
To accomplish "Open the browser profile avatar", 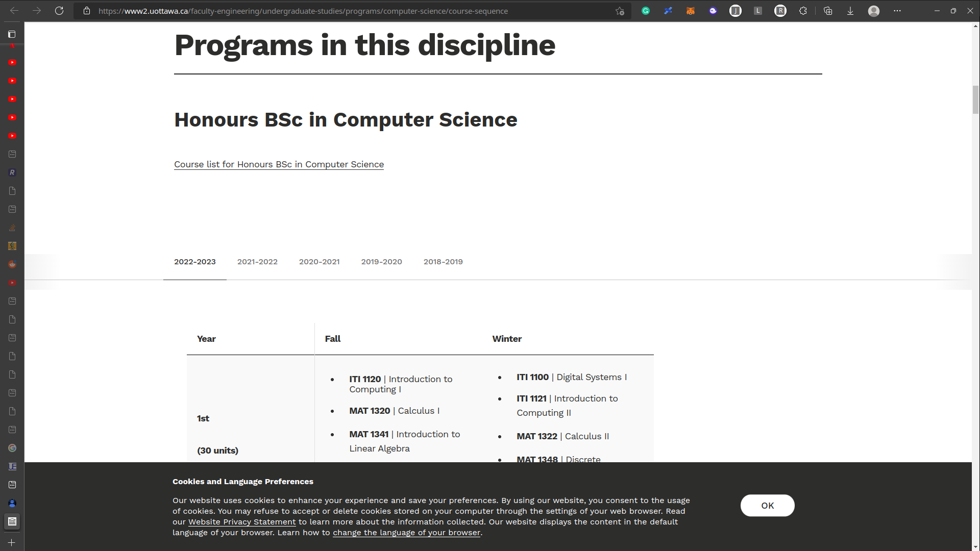I will [874, 11].
